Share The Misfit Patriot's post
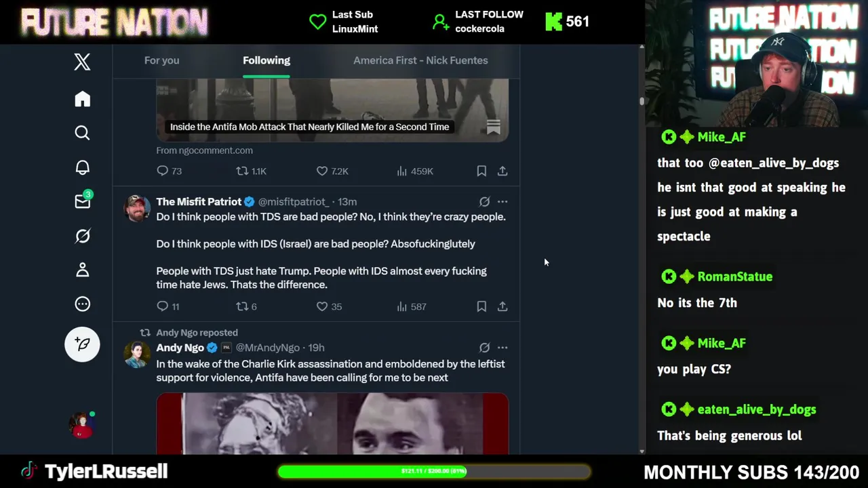This screenshot has height=488, width=868. (502, 306)
